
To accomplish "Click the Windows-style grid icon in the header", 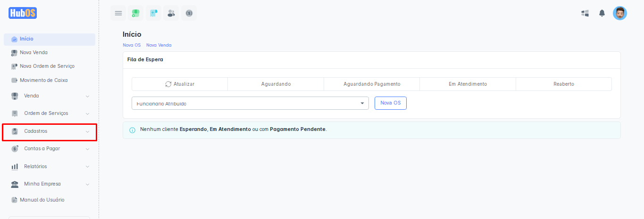I will coord(585,13).
